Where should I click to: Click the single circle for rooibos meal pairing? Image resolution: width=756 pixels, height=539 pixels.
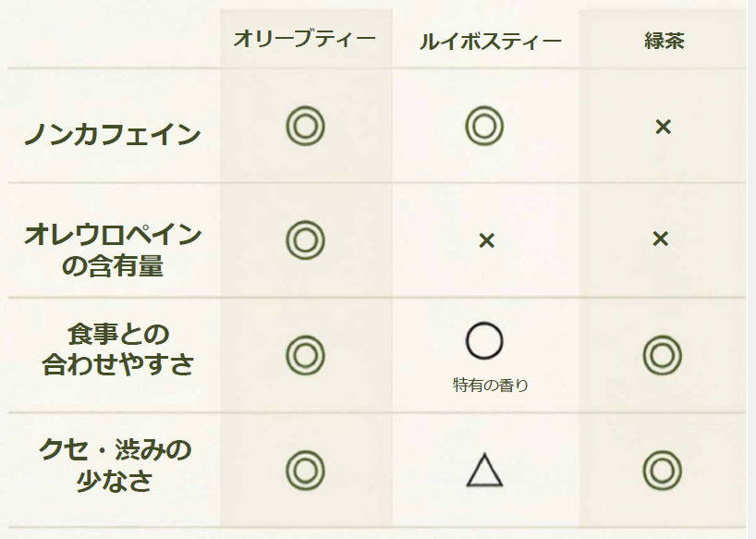click(484, 341)
